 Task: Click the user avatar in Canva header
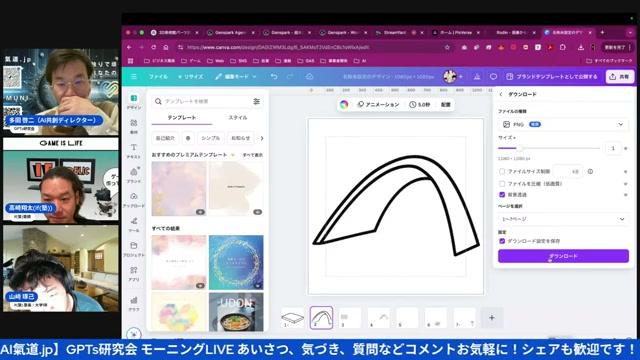tap(450, 76)
